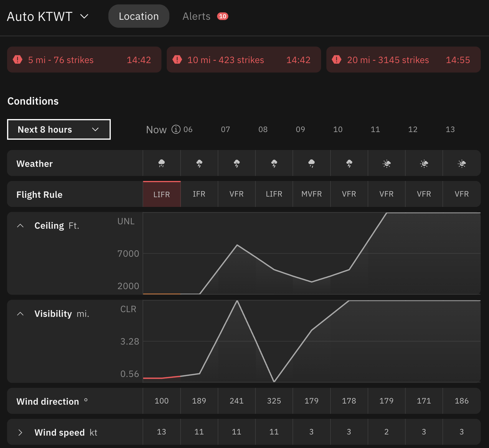Click wind direction value 189

click(199, 401)
